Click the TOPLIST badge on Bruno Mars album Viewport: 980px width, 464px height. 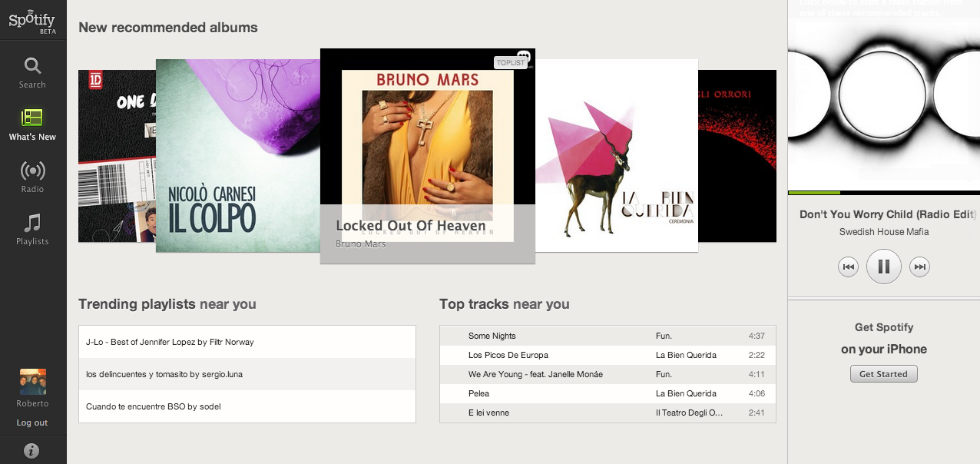tap(511, 63)
